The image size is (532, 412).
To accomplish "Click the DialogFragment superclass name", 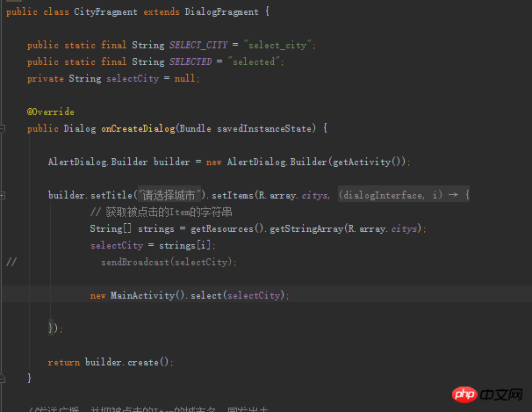I will tap(221, 11).
